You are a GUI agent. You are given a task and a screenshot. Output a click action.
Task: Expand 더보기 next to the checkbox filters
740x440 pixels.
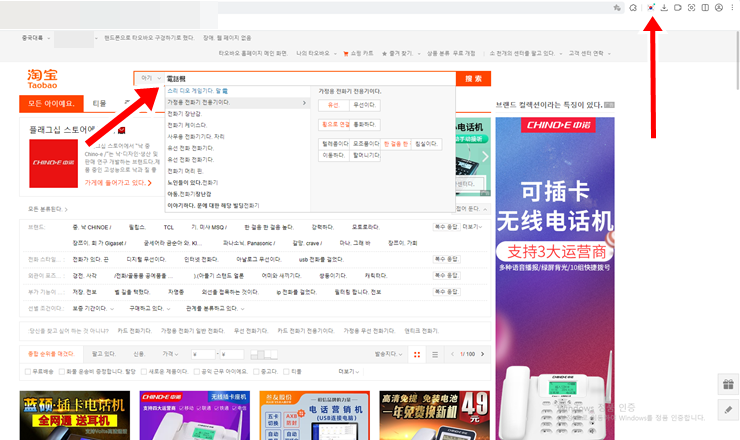[x=349, y=372]
